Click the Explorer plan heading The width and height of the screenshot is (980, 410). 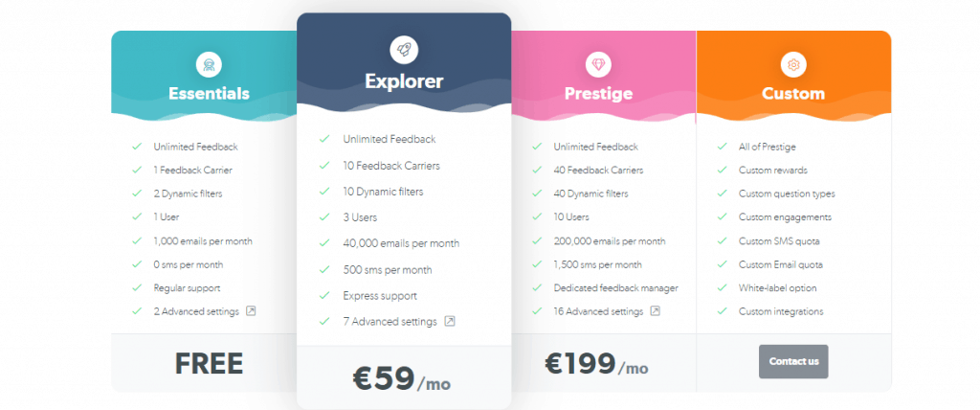pos(404,81)
